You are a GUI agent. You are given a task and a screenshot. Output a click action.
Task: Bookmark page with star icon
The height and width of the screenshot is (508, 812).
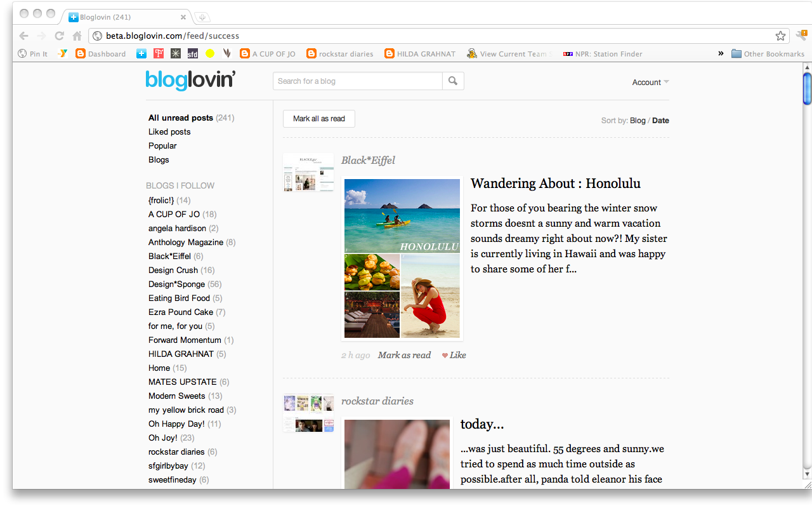(780, 36)
